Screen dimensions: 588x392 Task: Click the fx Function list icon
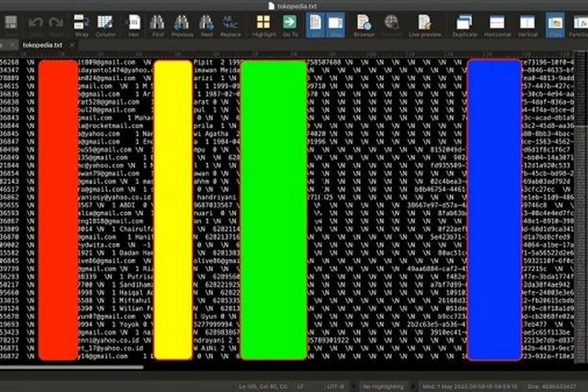tap(580, 25)
